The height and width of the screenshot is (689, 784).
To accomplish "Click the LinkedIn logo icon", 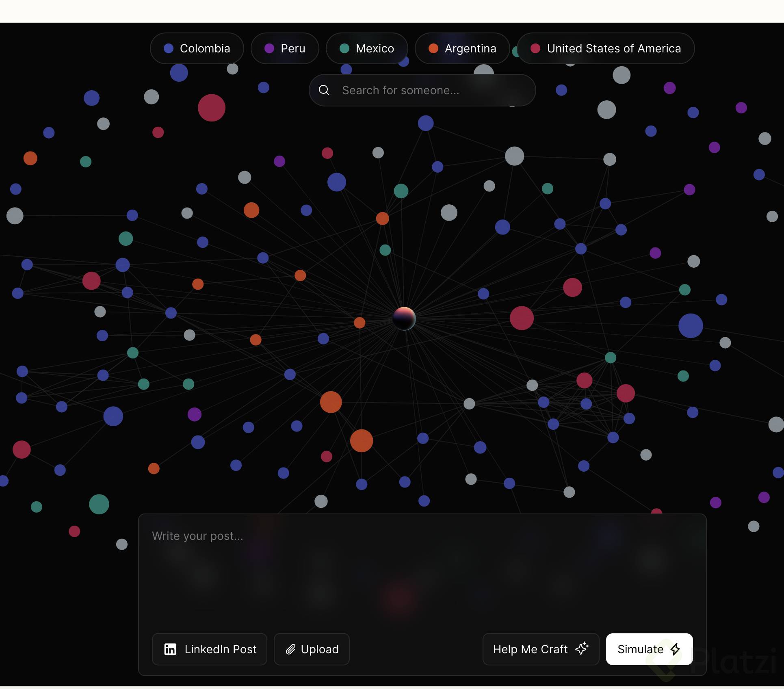I will pyautogui.click(x=170, y=649).
